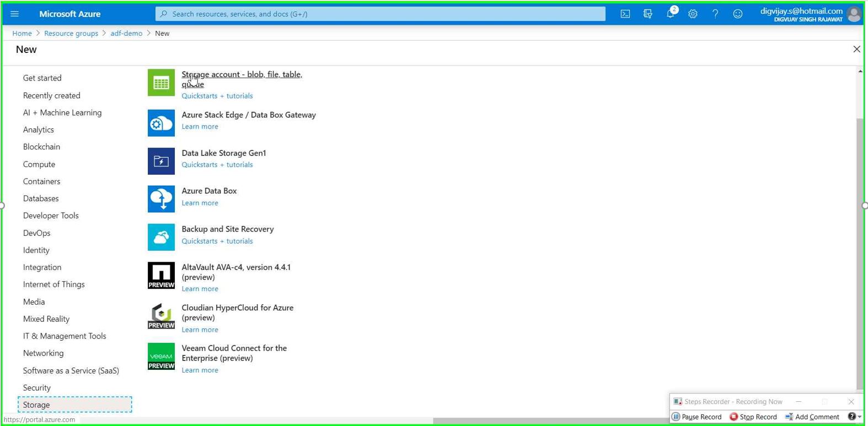Click the Azure Stack Edge icon

tap(161, 123)
